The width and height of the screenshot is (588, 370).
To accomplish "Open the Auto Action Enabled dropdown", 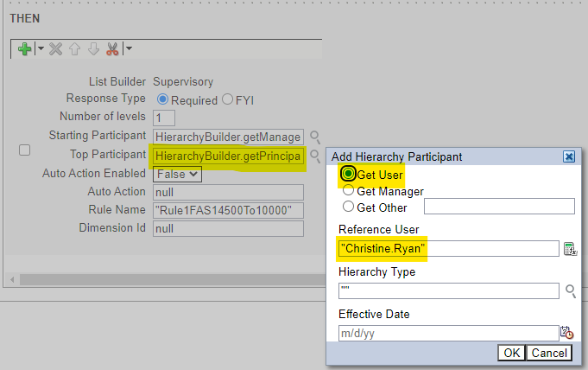I will click(177, 174).
